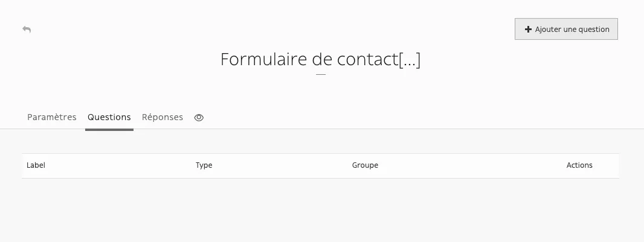Click the Label column header
The image size is (644, 242).
point(36,165)
